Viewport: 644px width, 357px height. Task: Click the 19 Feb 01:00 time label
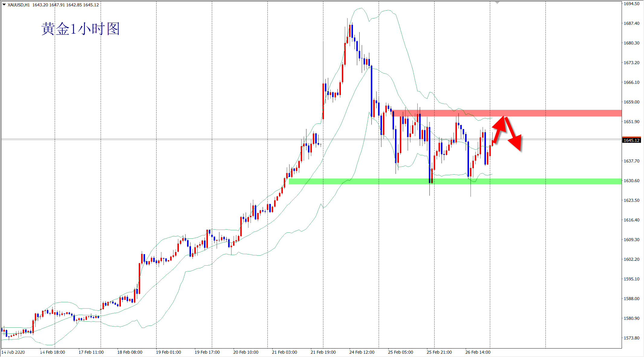168,352
